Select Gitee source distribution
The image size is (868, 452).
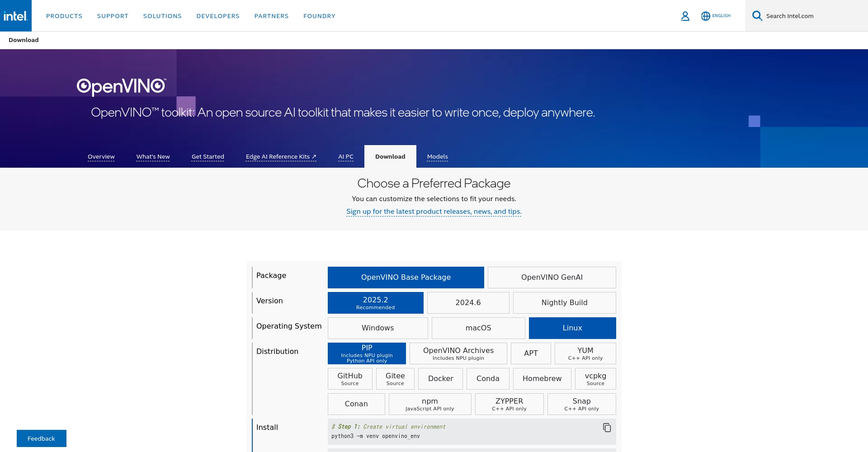[x=395, y=379]
